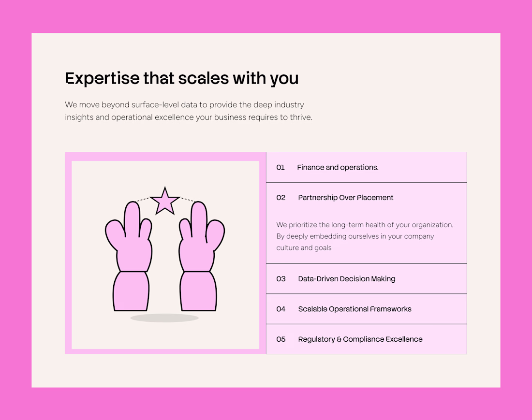Image resolution: width=532 pixels, height=420 pixels.
Task: Click the right raised hand illustration
Action: [x=199, y=256]
